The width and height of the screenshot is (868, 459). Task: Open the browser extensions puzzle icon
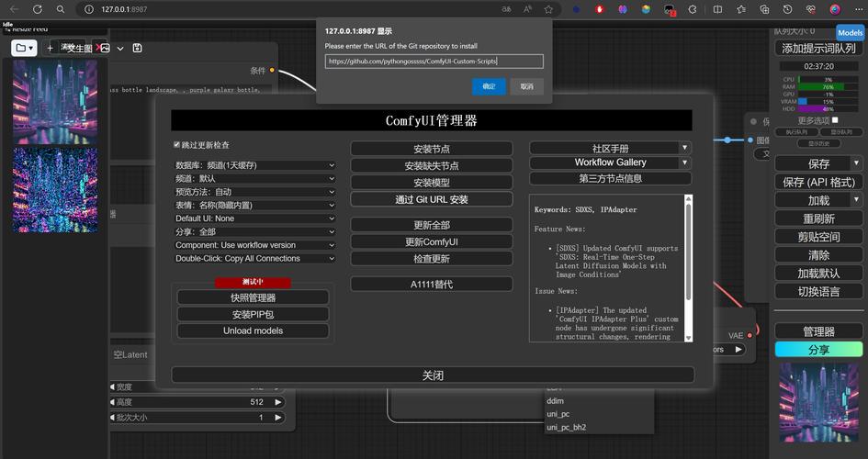693,9
